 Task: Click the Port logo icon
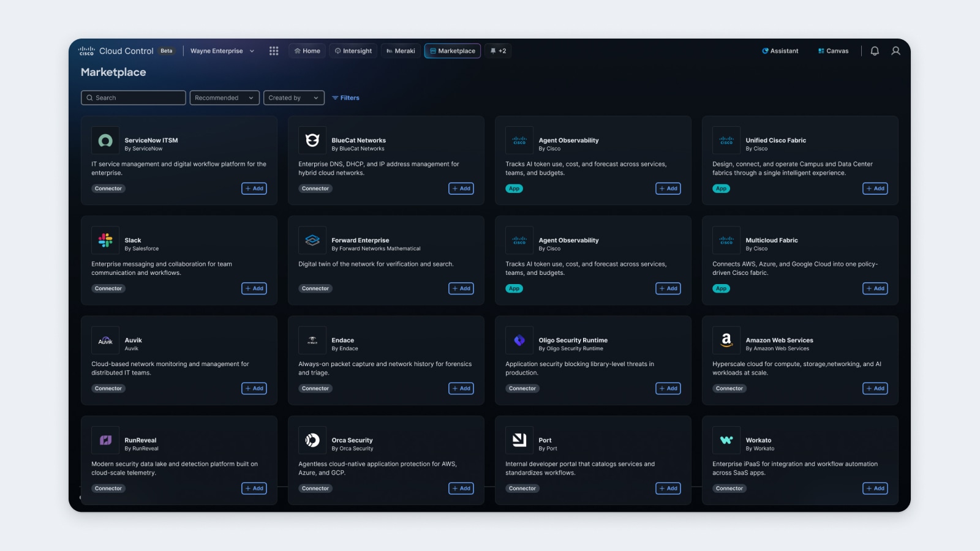519,440
